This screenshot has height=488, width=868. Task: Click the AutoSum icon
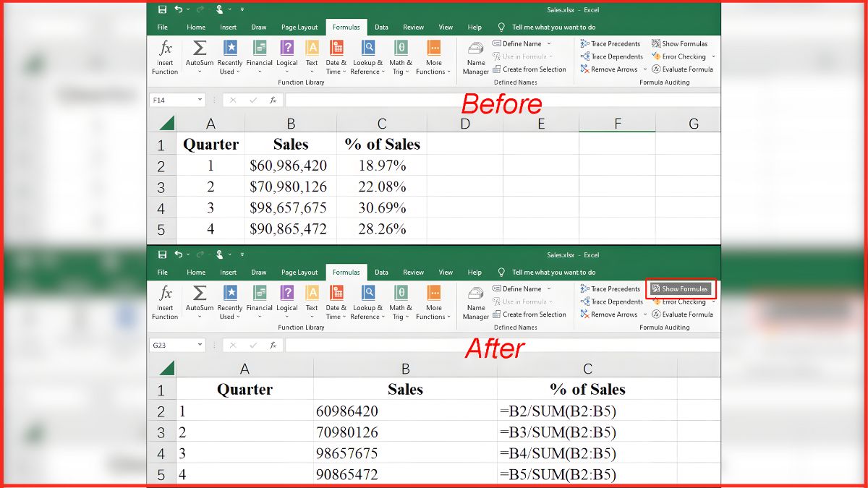coord(199,52)
